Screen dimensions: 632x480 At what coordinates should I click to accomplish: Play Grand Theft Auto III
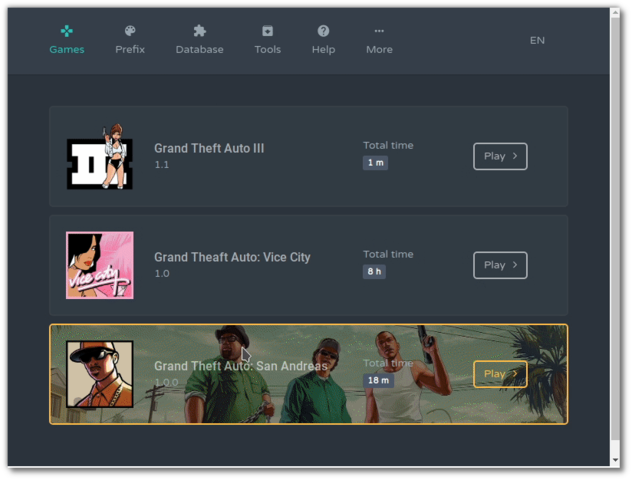pos(500,156)
